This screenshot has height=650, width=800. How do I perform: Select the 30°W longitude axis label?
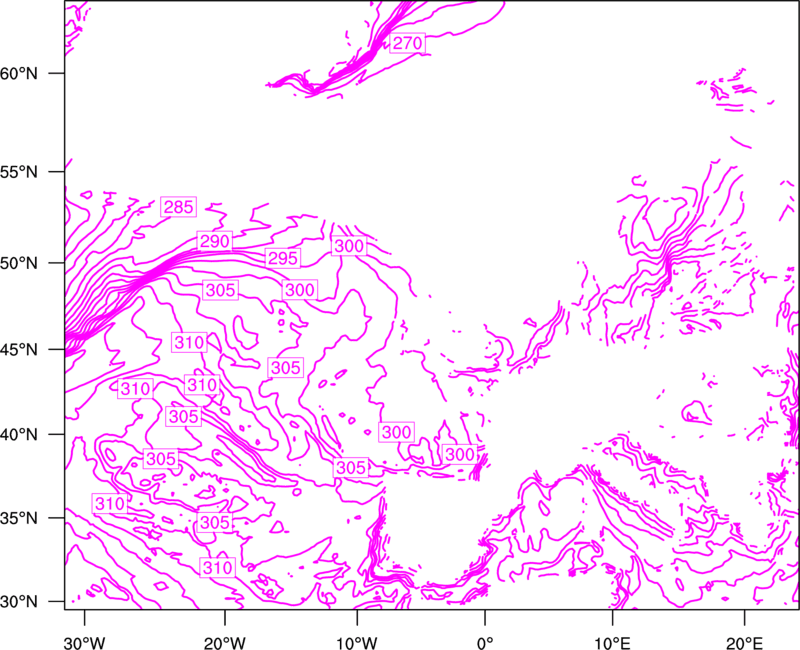[x=84, y=643]
